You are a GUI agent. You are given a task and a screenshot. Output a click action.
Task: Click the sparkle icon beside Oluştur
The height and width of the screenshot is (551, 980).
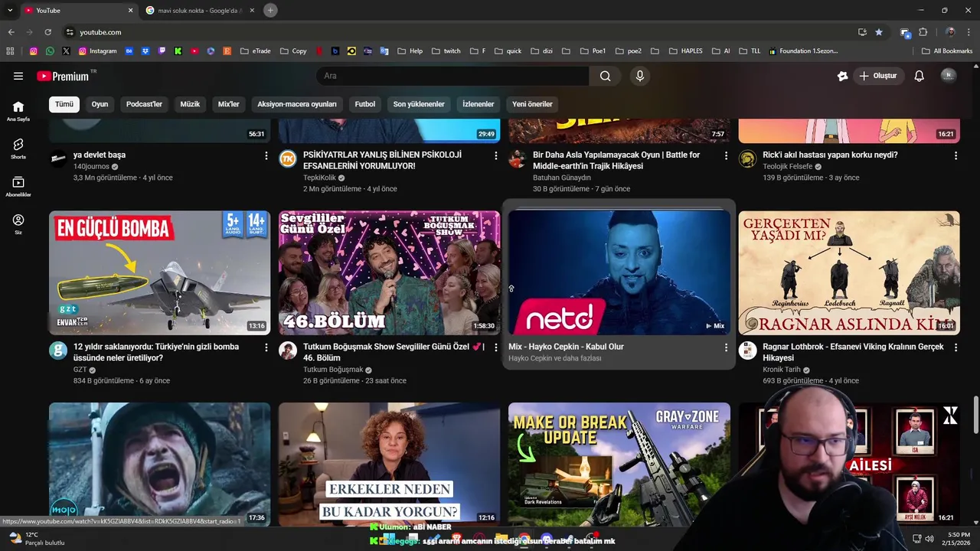(842, 76)
